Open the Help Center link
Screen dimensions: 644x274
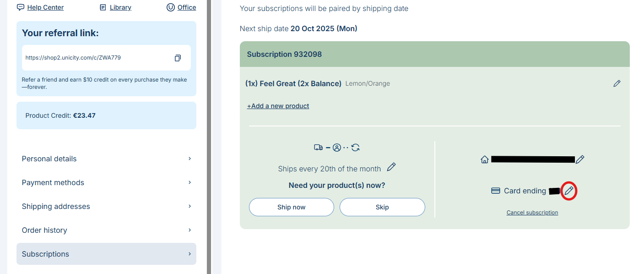tap(45, 7)
